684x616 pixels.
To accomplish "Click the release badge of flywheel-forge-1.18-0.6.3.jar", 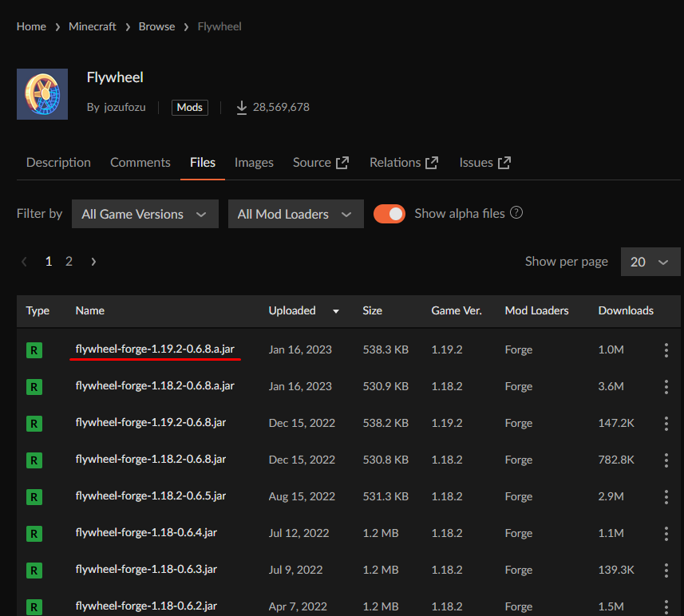I will click(34, 571).
